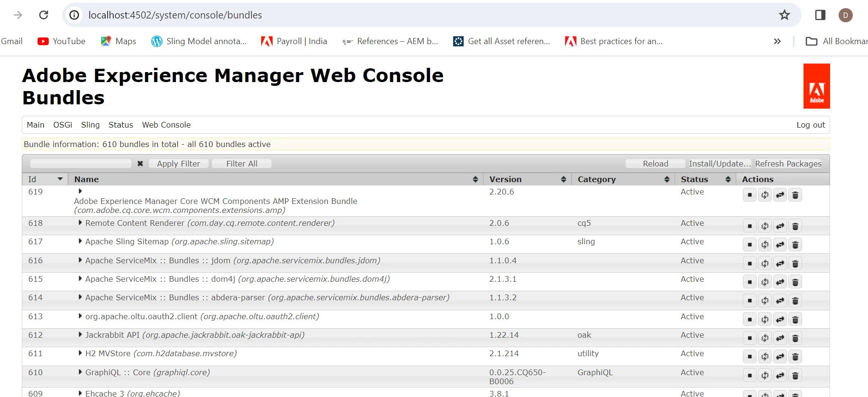Screen dimensions: 868x397
Task: Stop the GraphiQL Core bundle
Action: [x=749, y=376]
